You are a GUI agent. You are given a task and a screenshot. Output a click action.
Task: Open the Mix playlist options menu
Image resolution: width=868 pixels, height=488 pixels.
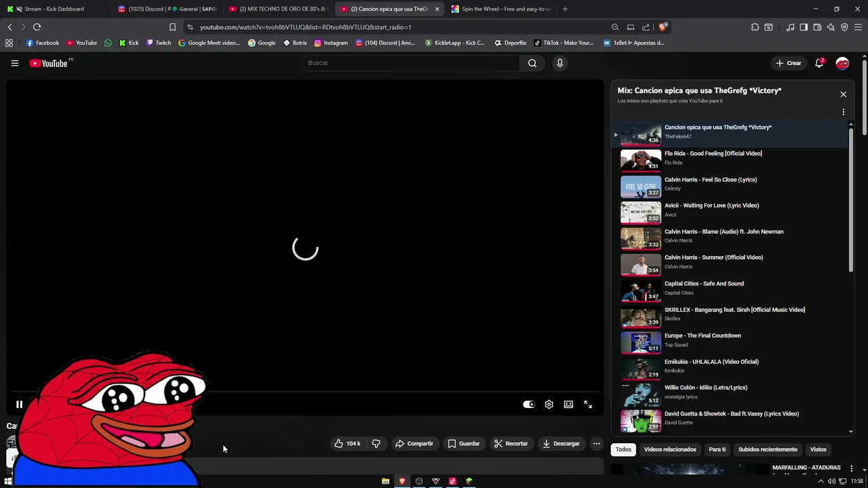click(x=843, y=113)
